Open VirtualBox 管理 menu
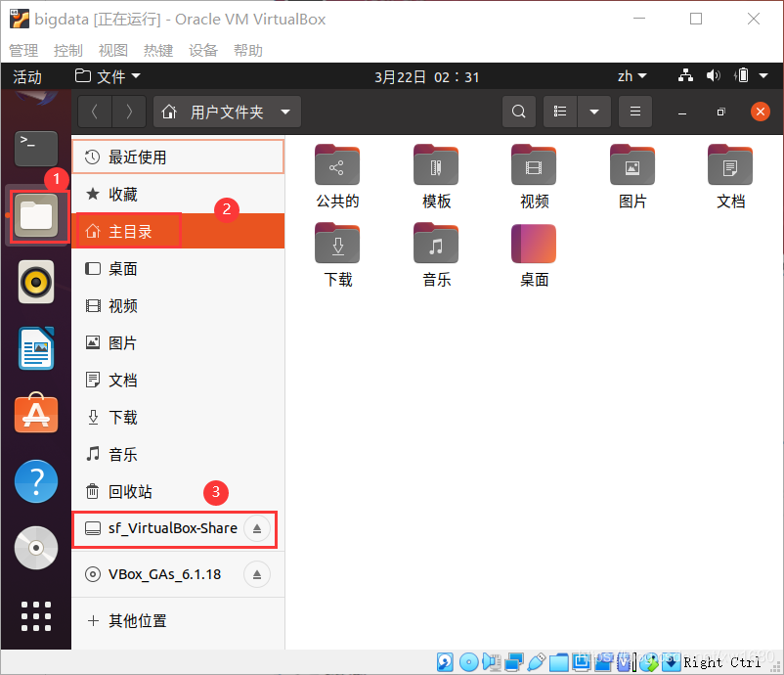 pos(23,50)
